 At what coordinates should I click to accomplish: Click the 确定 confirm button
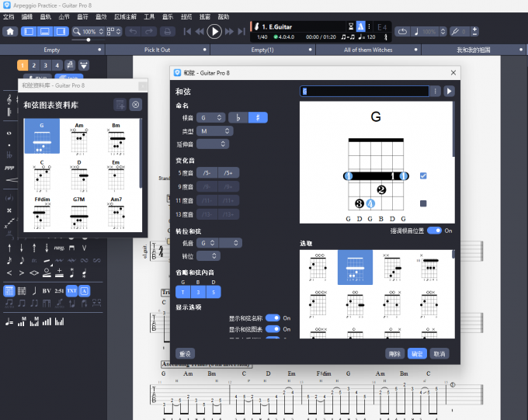[417, 353]
